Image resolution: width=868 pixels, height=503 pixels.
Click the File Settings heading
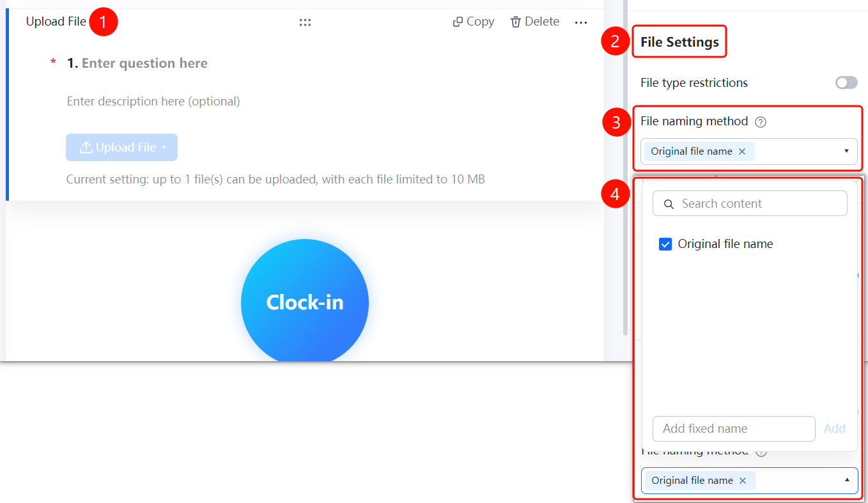pyautogui.click(x=679, y=42)
